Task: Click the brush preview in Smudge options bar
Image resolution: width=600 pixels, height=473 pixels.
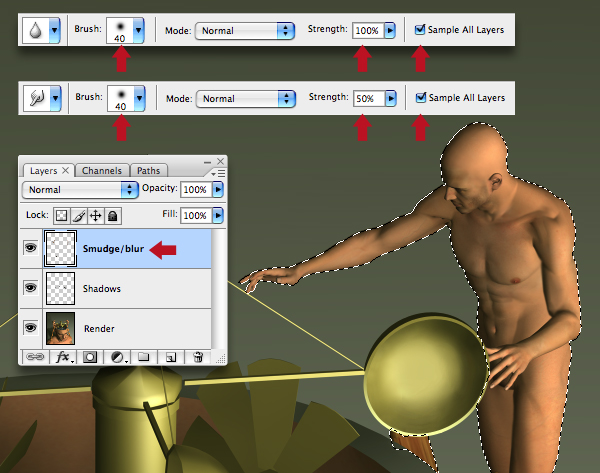Action: [121, 98]
